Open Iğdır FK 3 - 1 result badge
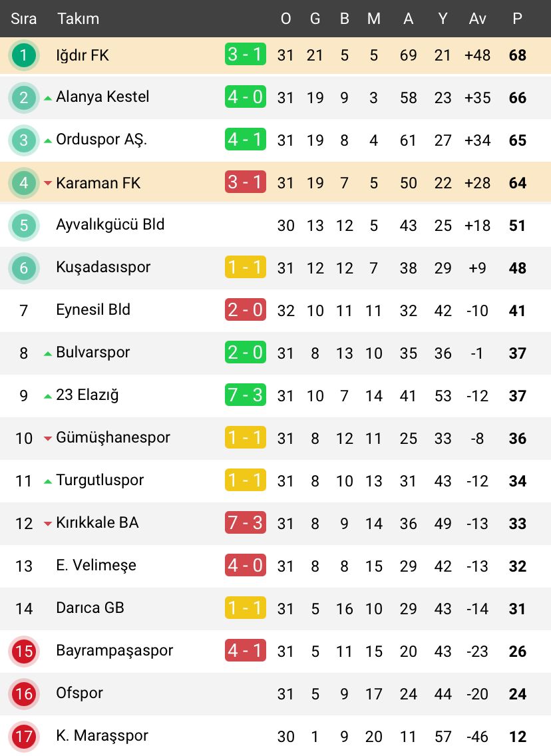 [246, 55]
